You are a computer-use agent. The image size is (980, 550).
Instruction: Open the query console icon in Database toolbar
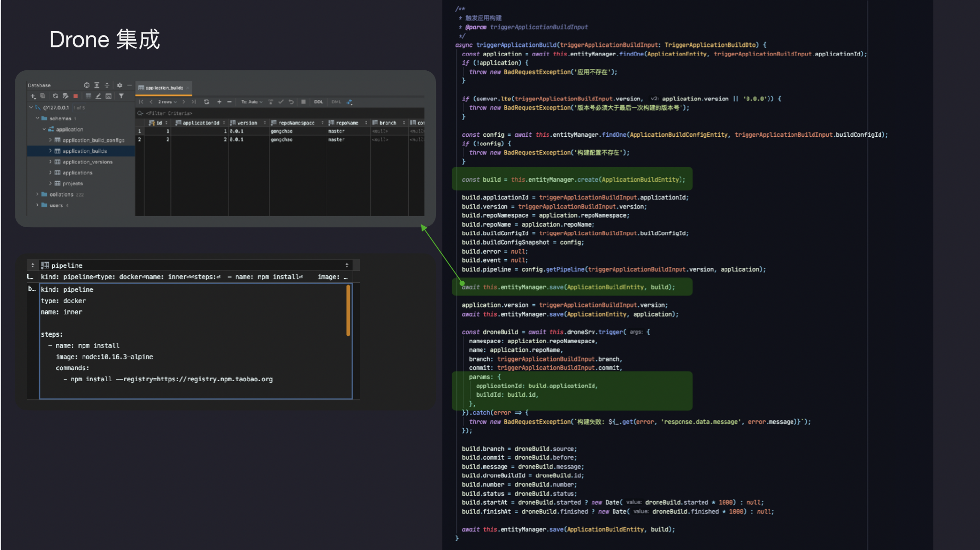[x=109, y=96]
